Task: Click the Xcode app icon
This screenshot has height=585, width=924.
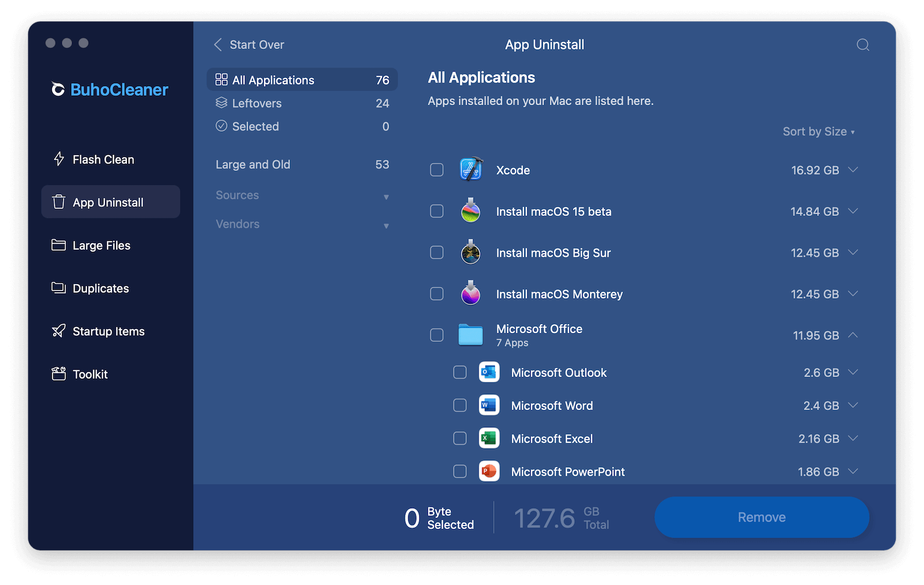Action: 471,170
